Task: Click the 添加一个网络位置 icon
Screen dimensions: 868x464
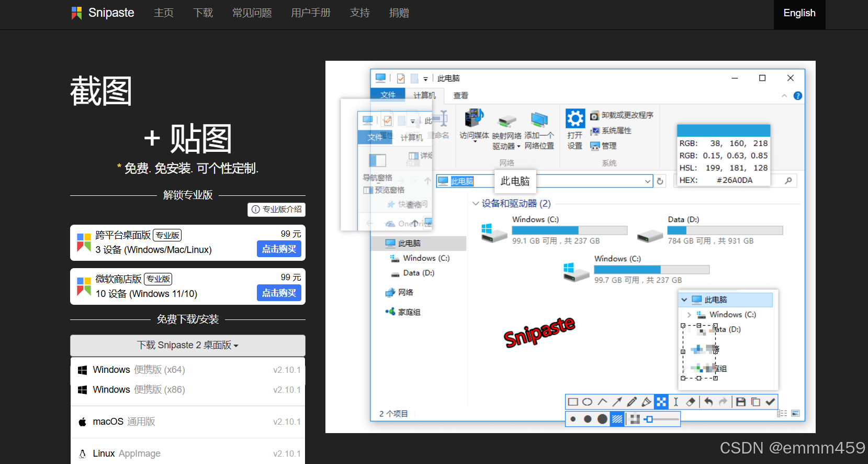Action: click(x=539, y=119)
